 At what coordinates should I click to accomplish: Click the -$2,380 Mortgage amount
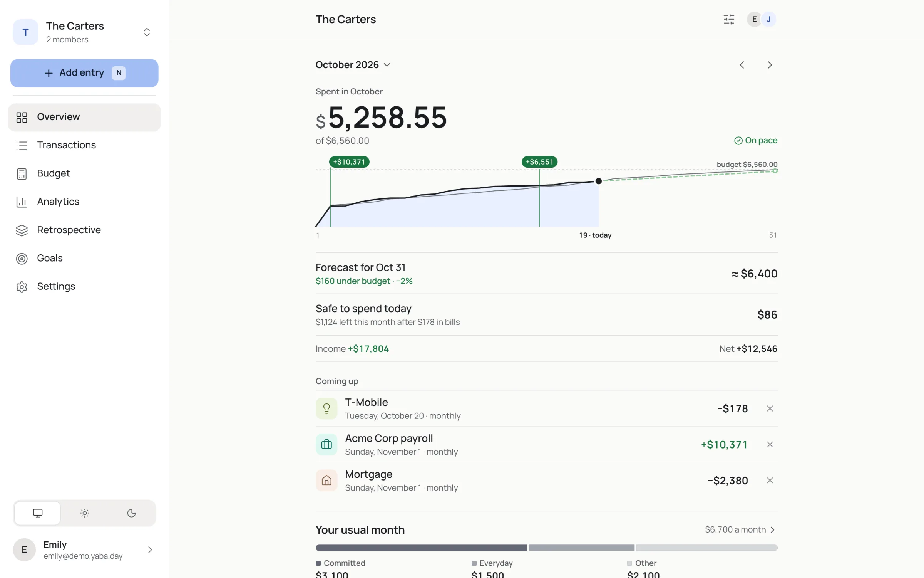(728, 481)
